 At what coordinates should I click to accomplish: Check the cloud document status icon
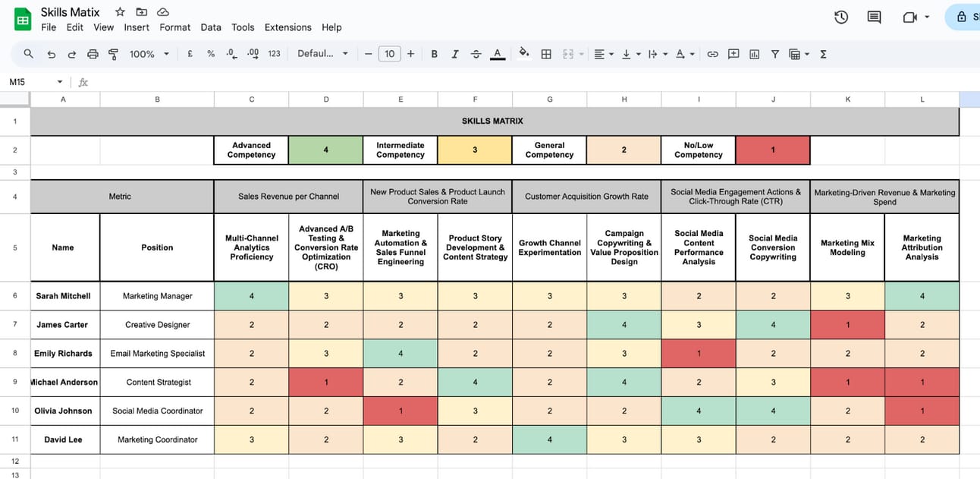tap(162, 12)
